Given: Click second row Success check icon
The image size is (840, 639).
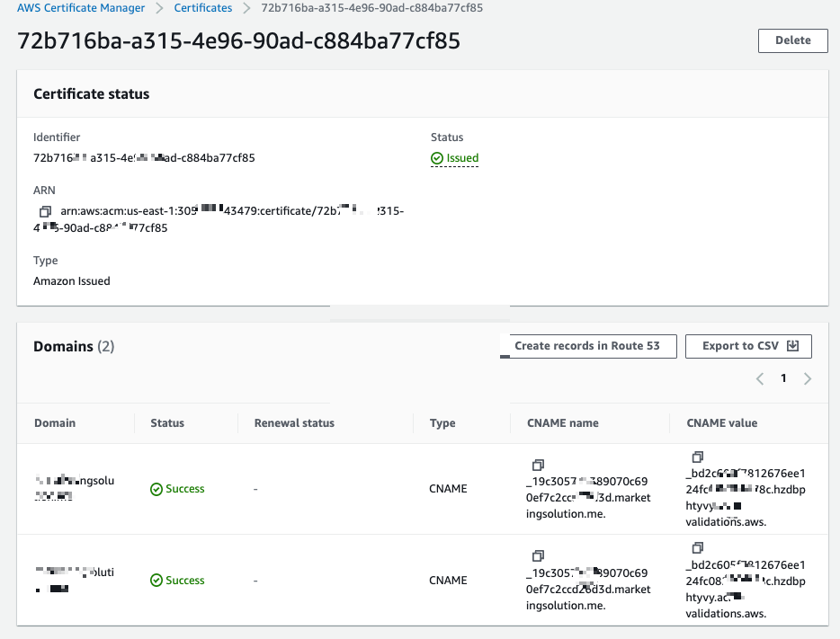Looking at the screenshot, I should pyautogui.click(x=156, y=580).
